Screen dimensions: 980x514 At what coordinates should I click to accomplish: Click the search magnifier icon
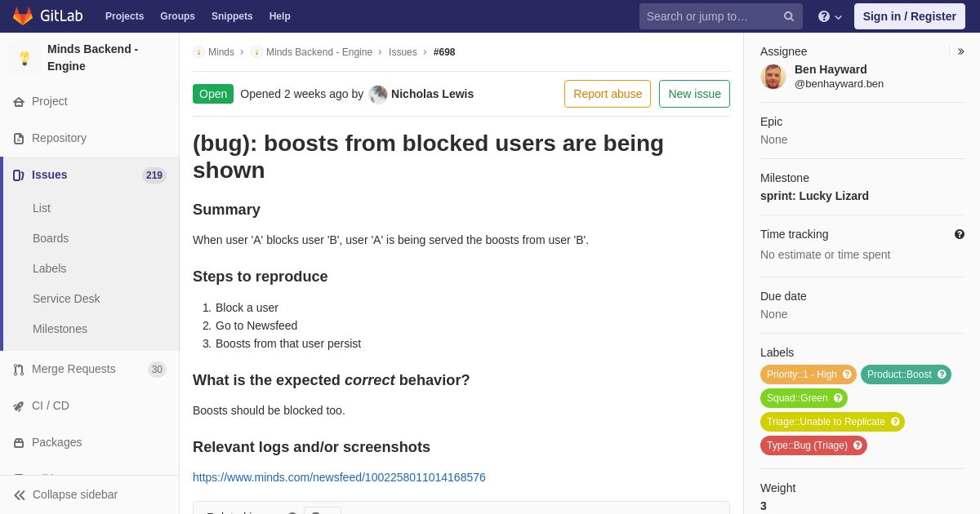(789, 16)
